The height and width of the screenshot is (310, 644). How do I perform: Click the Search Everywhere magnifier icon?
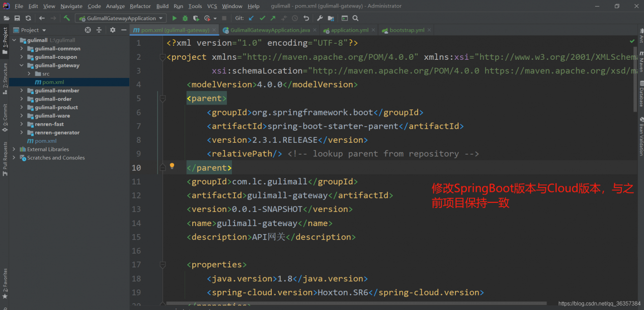point(356,18)
